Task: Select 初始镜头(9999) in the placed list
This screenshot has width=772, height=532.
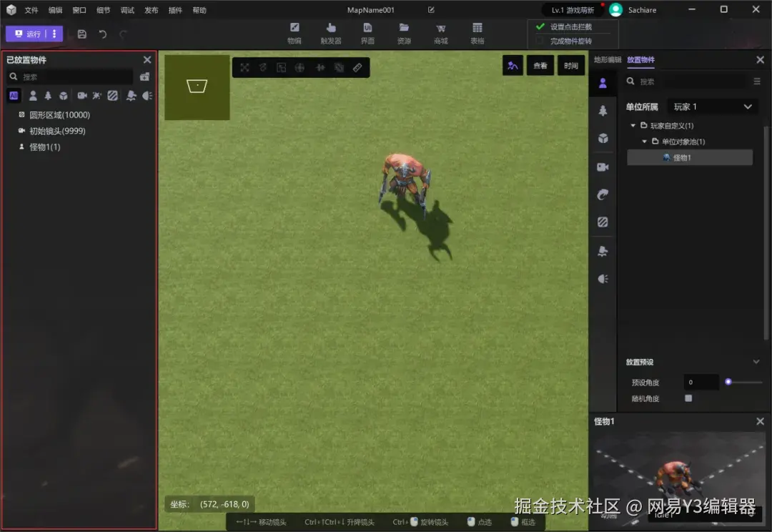Action: (57, 131)
